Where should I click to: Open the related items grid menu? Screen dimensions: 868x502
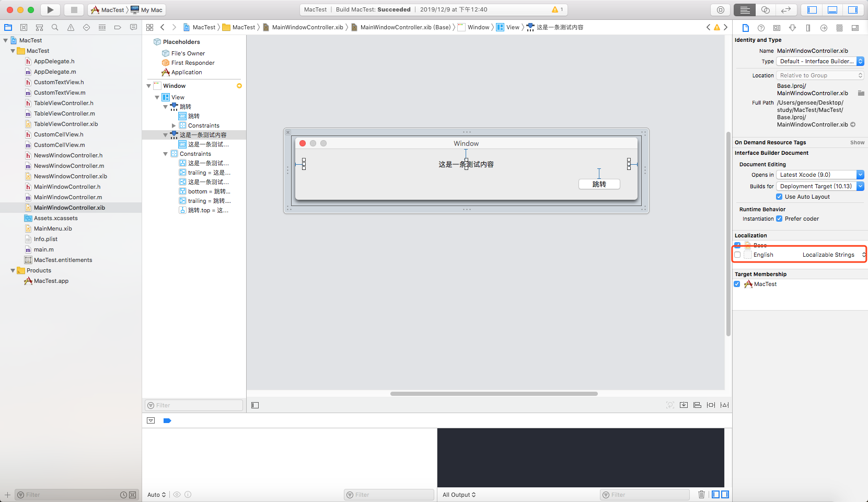(x=150, y=27)
